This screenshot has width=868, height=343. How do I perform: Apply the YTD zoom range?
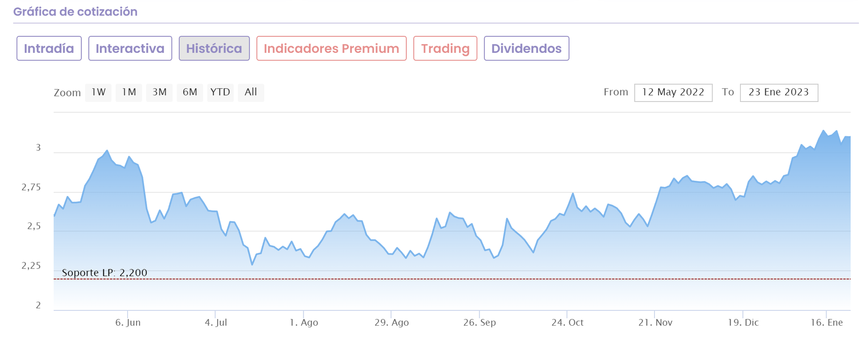[220, 92]
